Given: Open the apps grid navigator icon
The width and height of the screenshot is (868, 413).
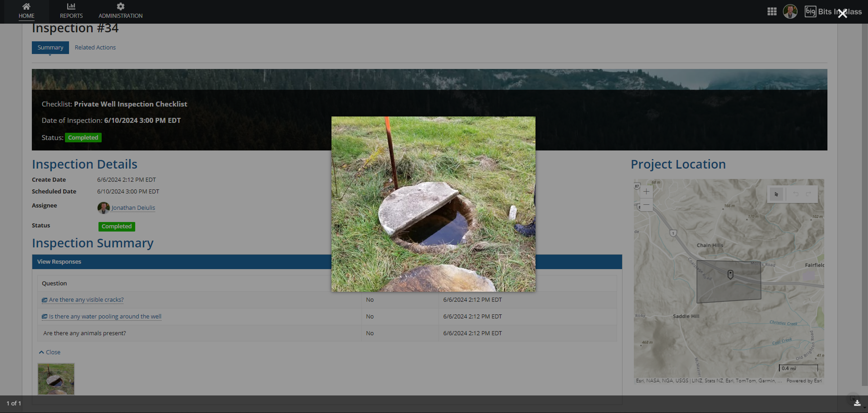Looking at the screenshot, I should [x=772, y=12].
